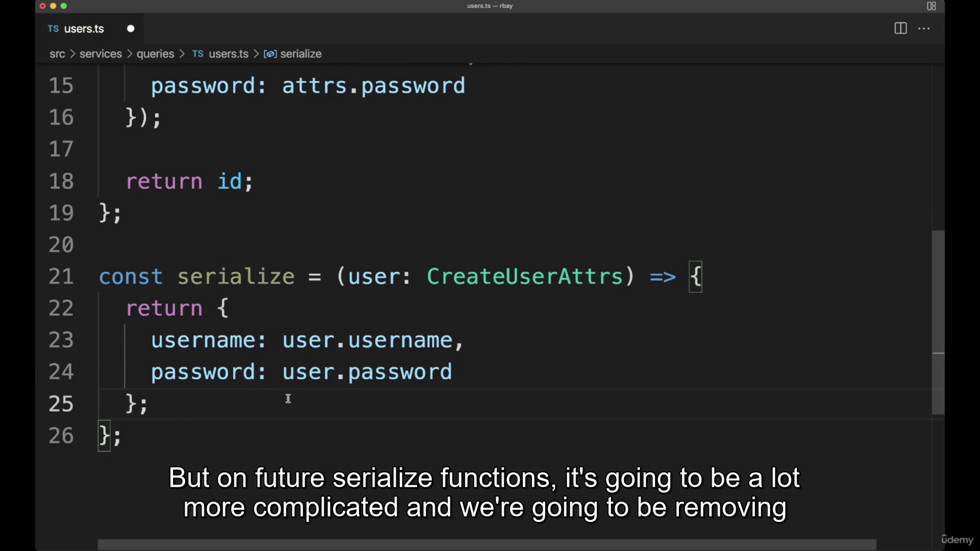Open the src breadcrumb segment

click(x=57, y=54)
